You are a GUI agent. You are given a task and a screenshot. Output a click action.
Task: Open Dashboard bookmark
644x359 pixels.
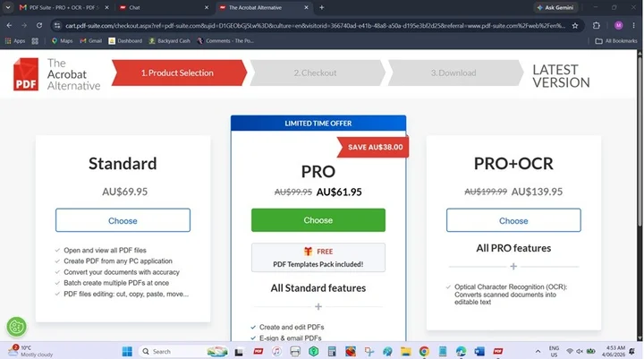[x=125, y=40]
